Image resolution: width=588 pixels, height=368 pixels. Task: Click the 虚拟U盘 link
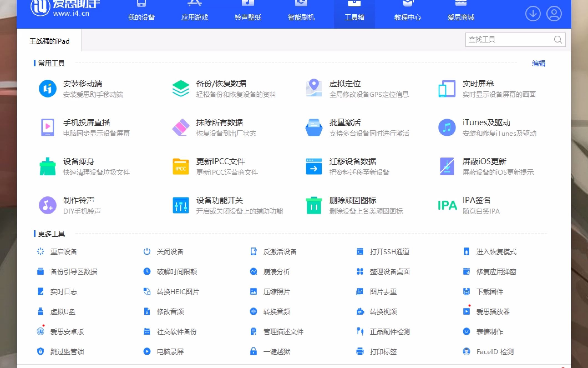[63, 311]
